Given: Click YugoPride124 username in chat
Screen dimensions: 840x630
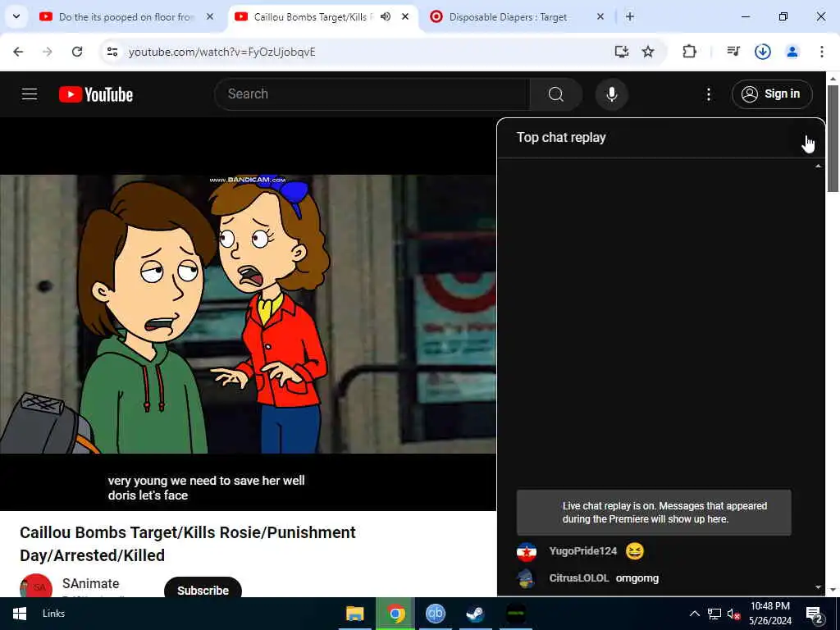Looking at the screenshot, I should 583,550.
